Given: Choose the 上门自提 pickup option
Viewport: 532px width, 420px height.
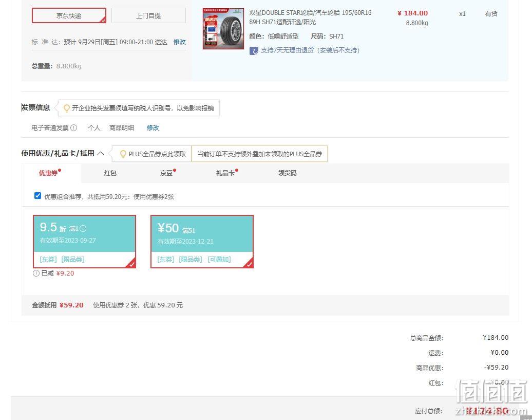Looking at the screenshot, I should pos(148,15).
